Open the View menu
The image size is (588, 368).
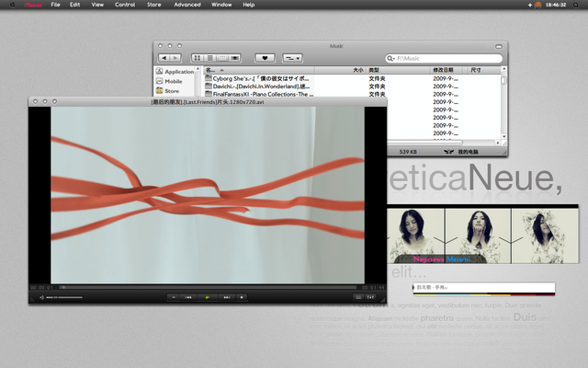coord(97,5)
